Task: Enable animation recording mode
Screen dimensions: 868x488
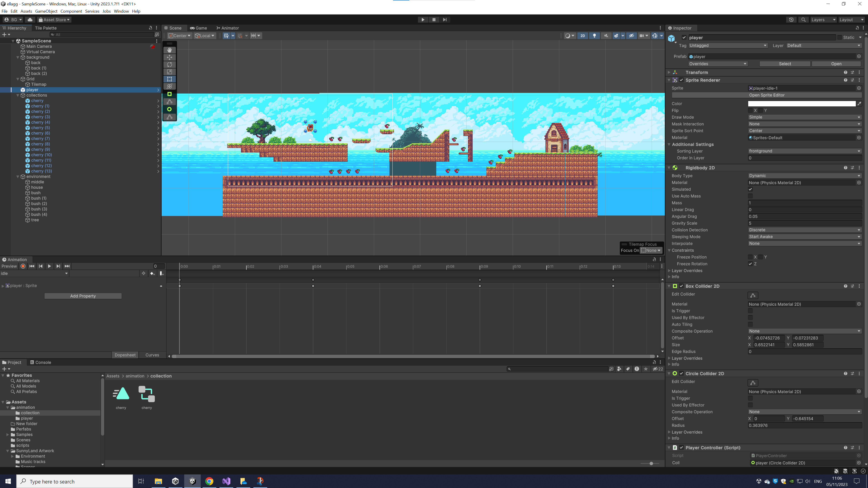Action: (x=23, y=266)
